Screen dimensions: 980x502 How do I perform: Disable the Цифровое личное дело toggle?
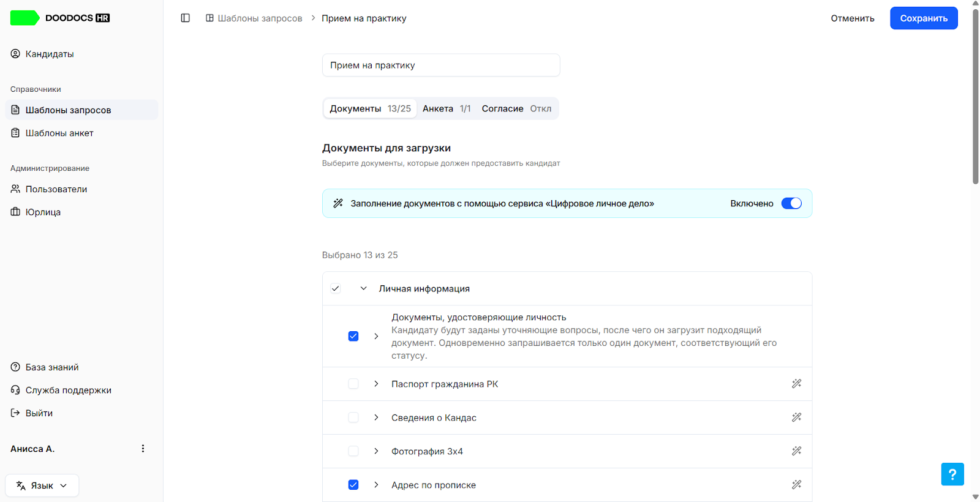coord(791,203)
